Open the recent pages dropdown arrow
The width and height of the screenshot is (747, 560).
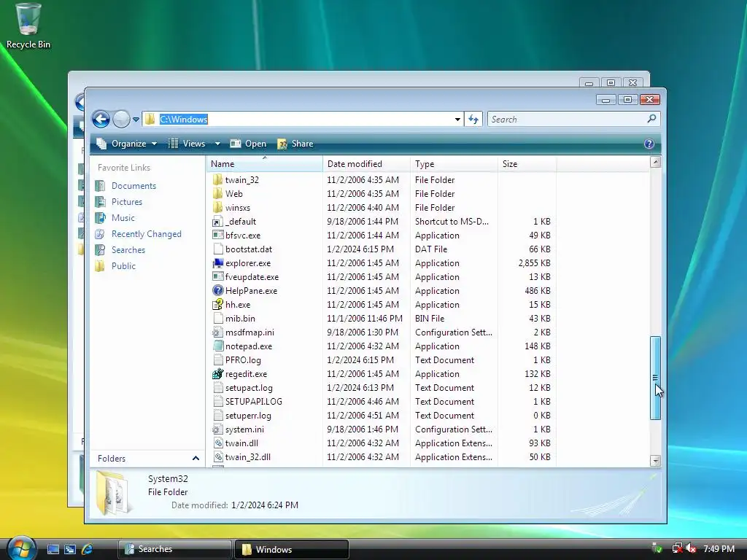[136, 120]
